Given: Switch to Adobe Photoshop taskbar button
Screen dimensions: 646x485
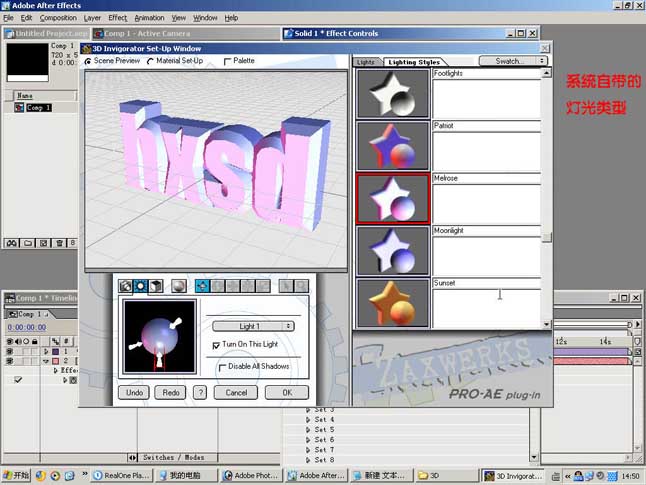Looking at the screenshot, I should (x=251, y=475).
